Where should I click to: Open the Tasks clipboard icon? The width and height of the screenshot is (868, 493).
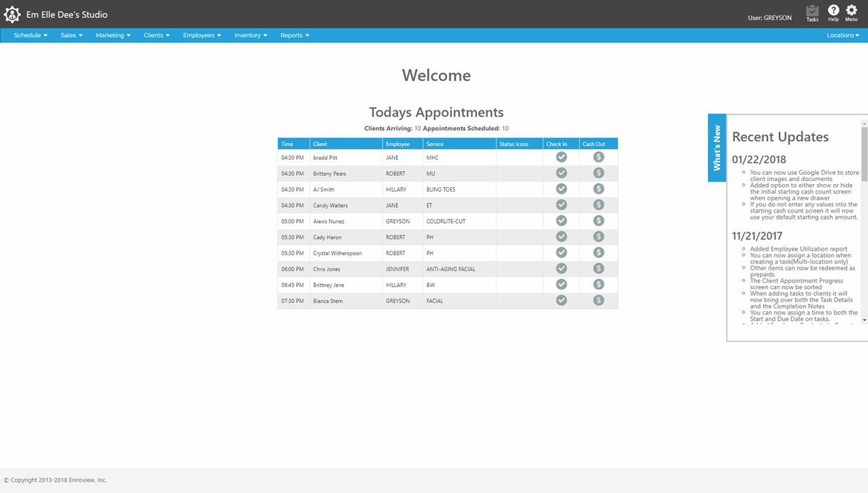pyautogui.click(x=812, y=12)
